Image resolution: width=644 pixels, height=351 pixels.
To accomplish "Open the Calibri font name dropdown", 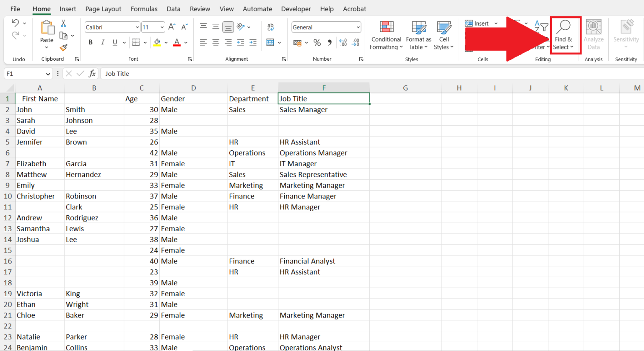I will click(x=137, y=27).
